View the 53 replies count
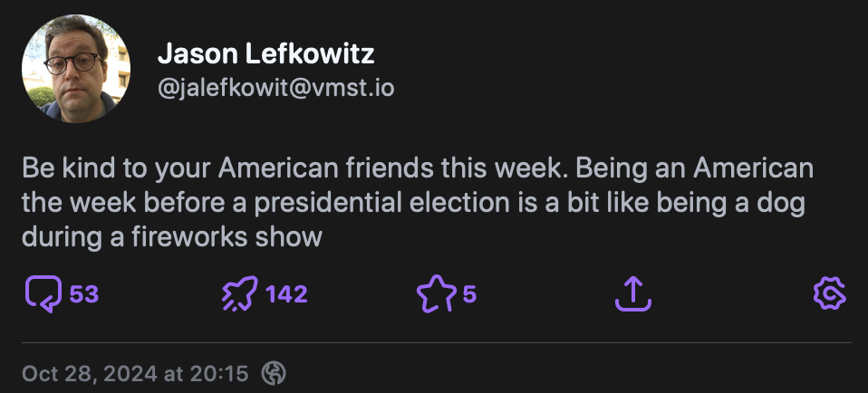The width and height of the screenshot is (868, 393). click(x=83, y=294)
